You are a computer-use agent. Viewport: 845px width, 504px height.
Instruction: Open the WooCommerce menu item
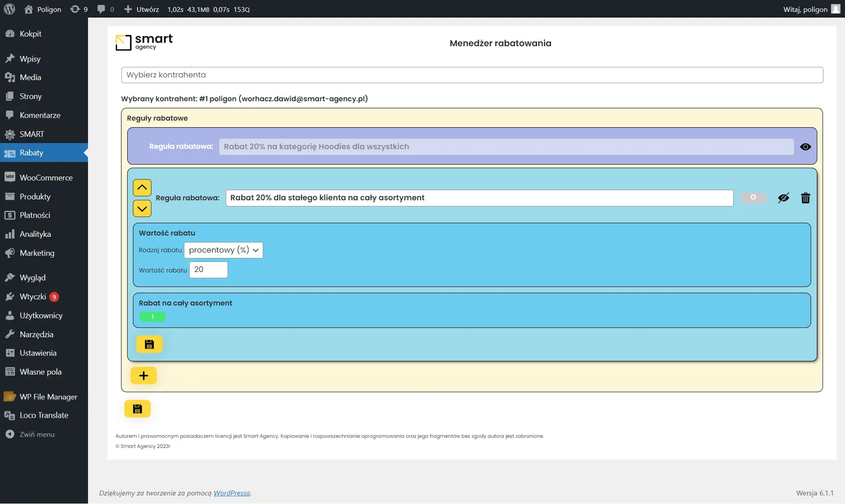[x=46, y=177]
